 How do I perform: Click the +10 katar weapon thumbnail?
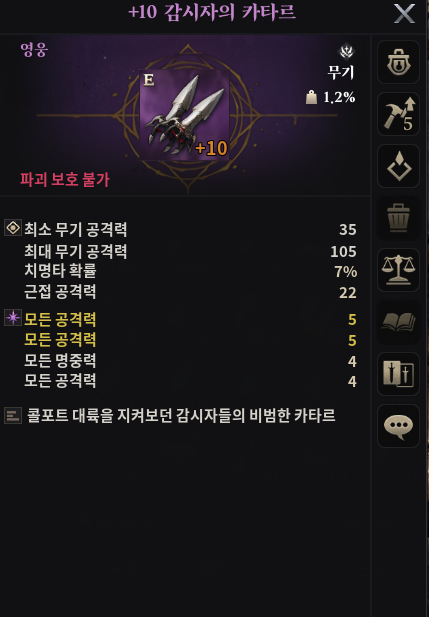click(184, 115)
